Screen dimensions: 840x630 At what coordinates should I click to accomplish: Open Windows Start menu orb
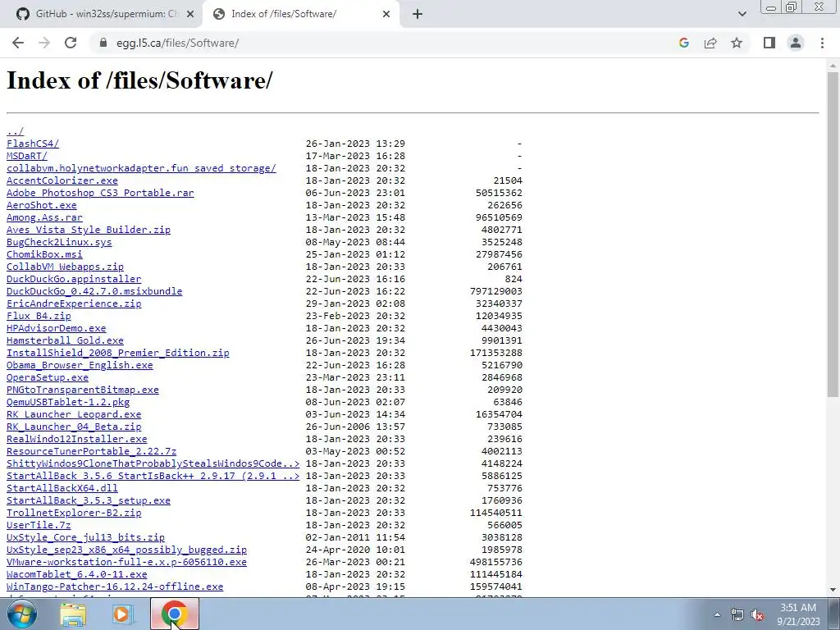(22, 614)
